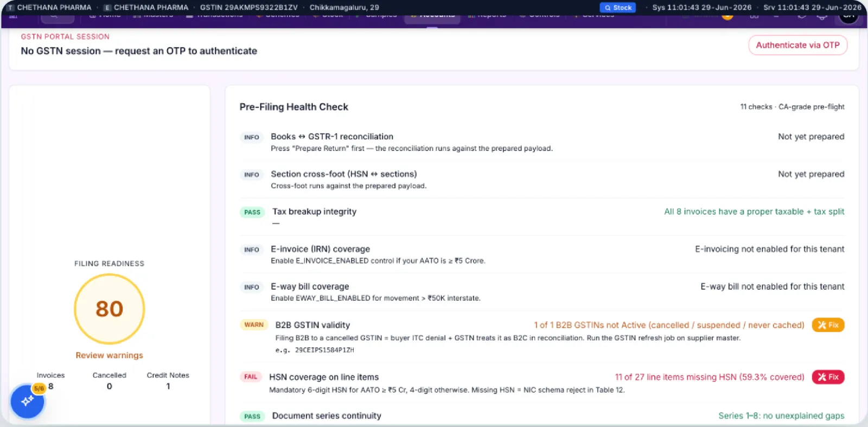
Task: Click 'E-invoicing not enabled for this tenant'
Action: pos(770,249)
